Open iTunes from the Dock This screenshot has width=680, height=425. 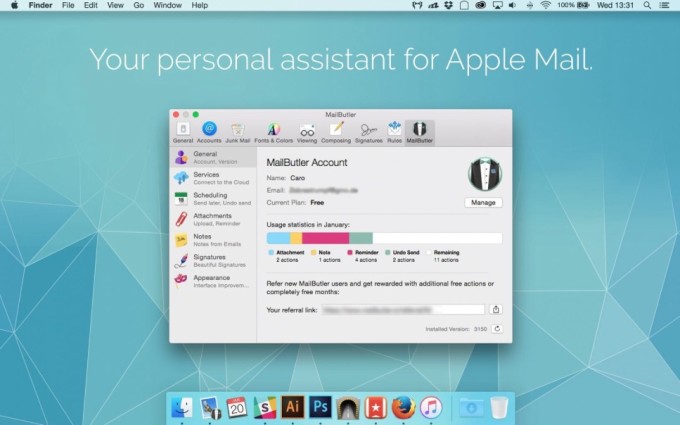coord(431,407)
